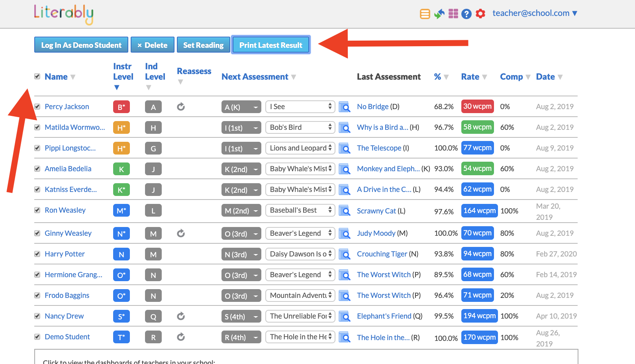
Task: Click Amelia Bedelia's K level badge
Action: pos(122,169)
